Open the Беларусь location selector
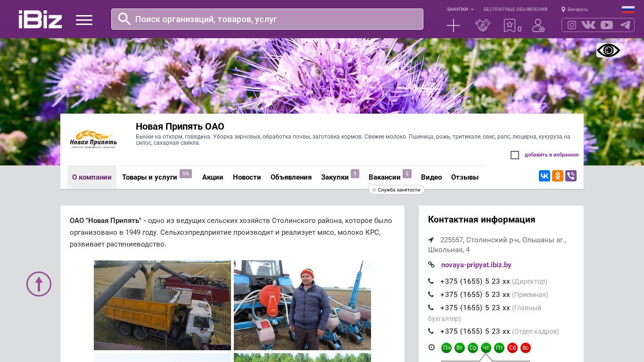Image resolution: width=644 pixels, height=362 pixels. click(x=574, y=9)
